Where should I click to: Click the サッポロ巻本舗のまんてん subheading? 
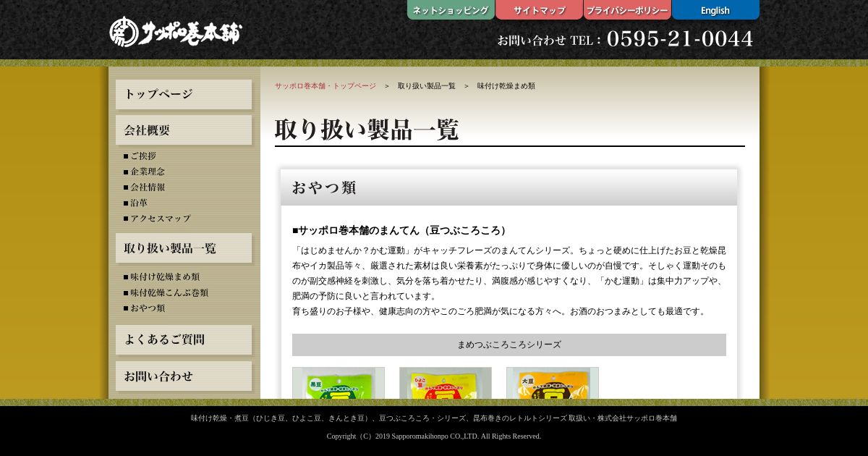(401, 230)
